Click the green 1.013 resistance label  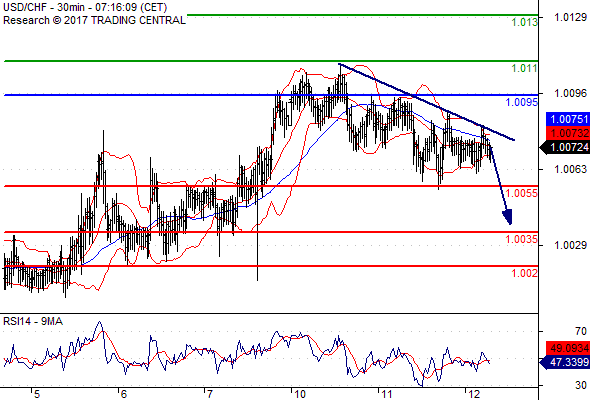tap(525, 22)
